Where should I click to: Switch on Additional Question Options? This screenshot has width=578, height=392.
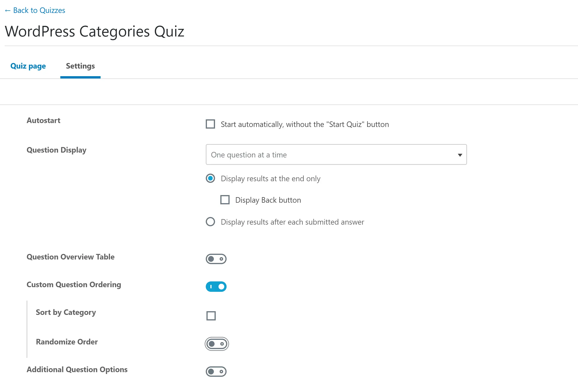[x=216, y=371]
